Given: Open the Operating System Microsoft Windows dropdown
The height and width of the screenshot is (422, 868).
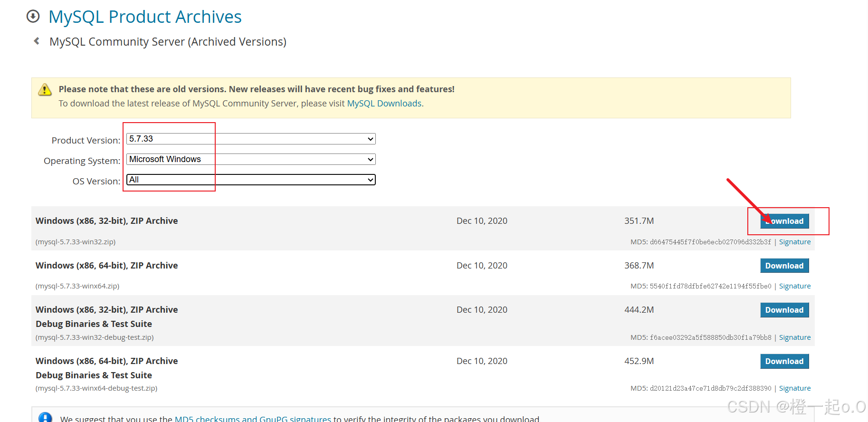Looking at the screenshot, I should 251,159.
